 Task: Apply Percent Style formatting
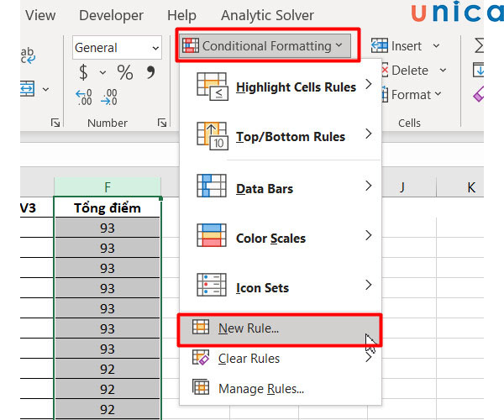pos(124,72)
